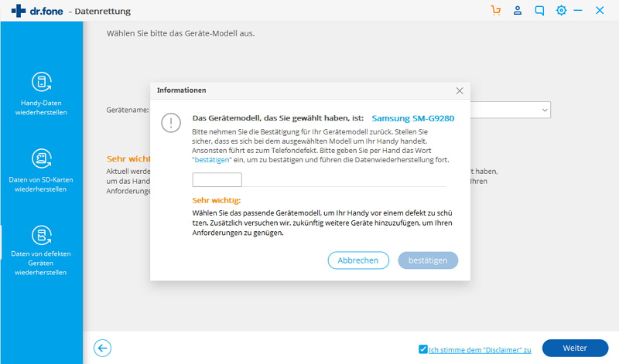Image resolution: width=619 pixels, height=364 pixels.
Task: Open Daten von SD-Karten wiederherstellen label
Action: click(41, 184)
